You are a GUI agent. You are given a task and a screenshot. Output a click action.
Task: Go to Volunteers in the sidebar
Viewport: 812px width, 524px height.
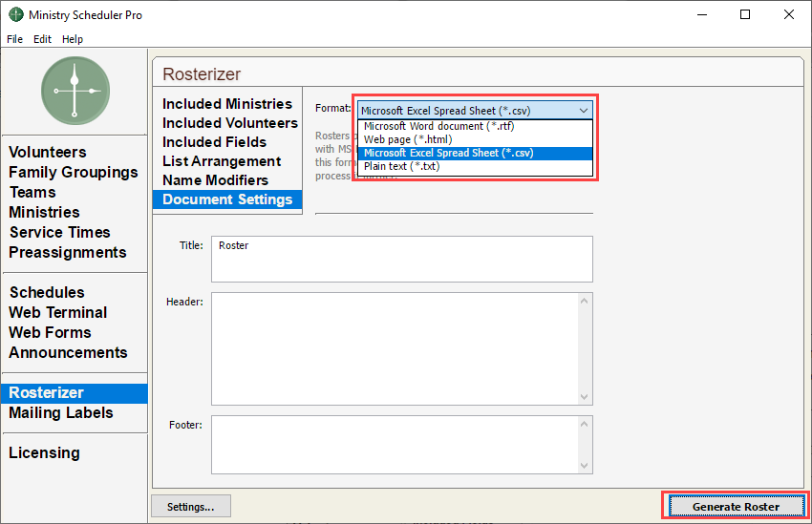[x=48, y=152]
